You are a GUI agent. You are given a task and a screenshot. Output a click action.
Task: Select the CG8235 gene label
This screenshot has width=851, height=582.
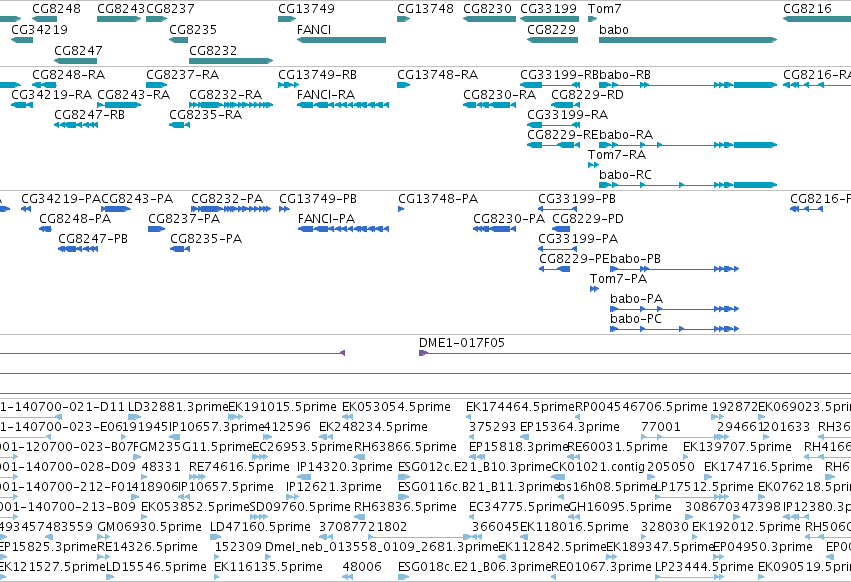pos(193,29)
